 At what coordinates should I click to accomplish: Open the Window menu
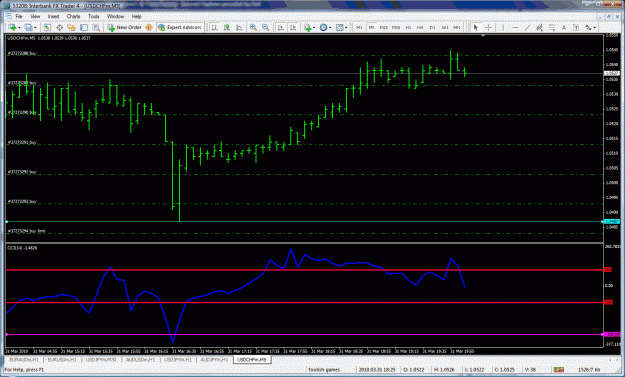coord(116,16)
